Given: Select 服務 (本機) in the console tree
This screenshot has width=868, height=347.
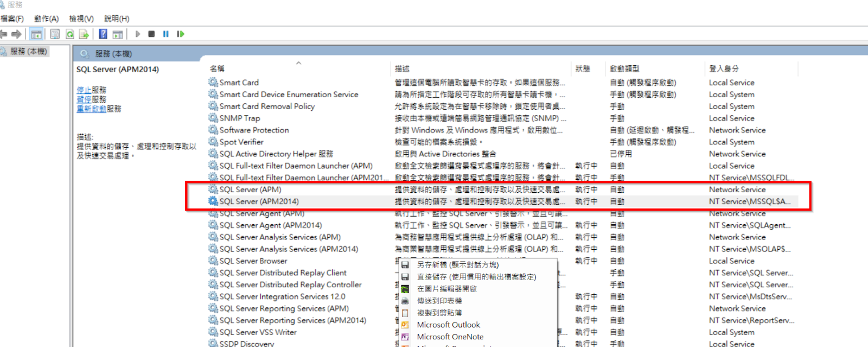Looking at the screenshot, I should pyautogui.click(x=28, y=52).
